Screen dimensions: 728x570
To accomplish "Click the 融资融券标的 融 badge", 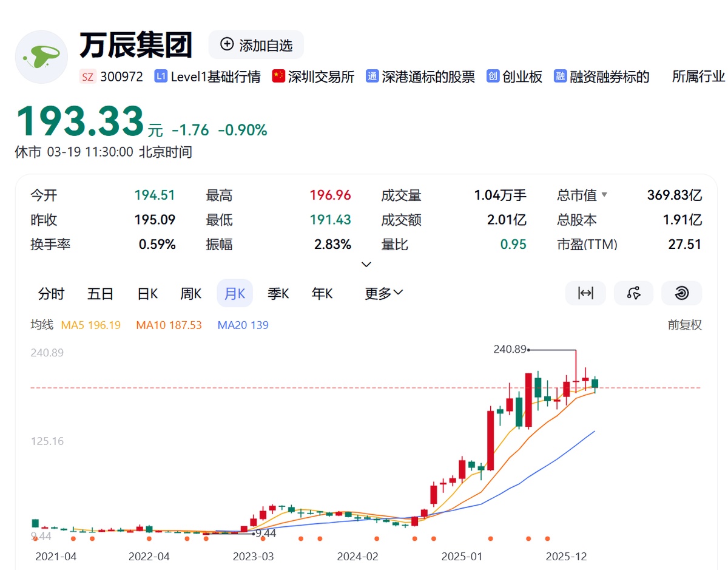I will coord(560,76).
